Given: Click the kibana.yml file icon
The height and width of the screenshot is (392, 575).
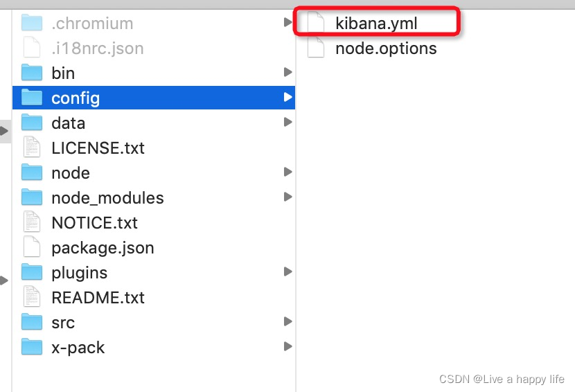Looking at the screenshot, I should pos(316,24).
